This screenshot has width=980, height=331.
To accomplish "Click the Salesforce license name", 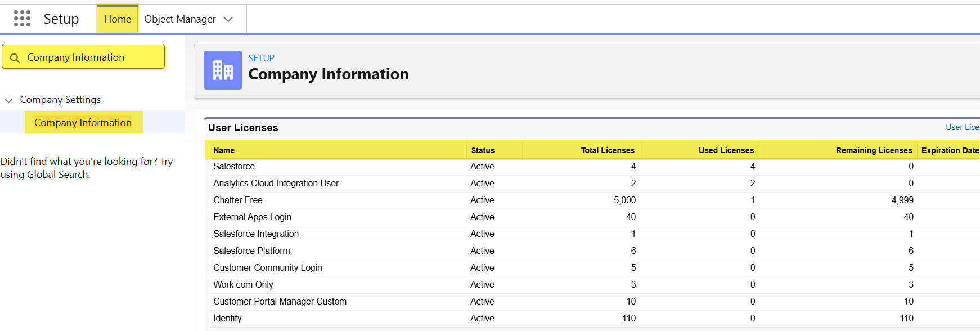I will click(x=234, y=166).
